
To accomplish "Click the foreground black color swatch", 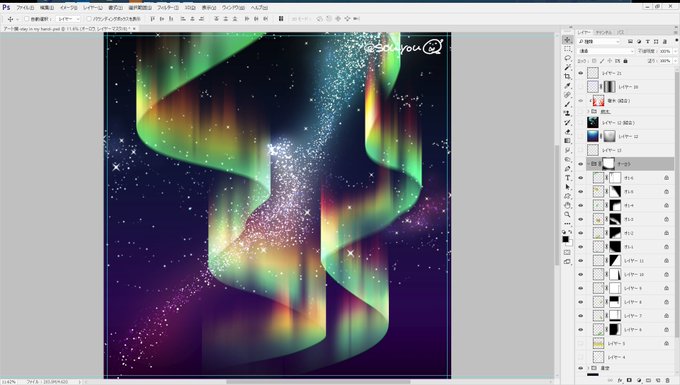I will tap(566, 239).
